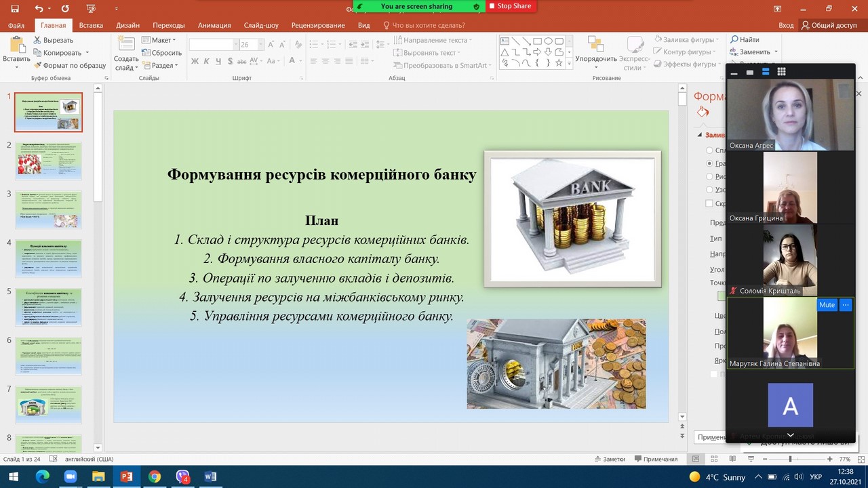
Task: Open PowerPoint from the Windows taskbar
Action: coord(125,476)
